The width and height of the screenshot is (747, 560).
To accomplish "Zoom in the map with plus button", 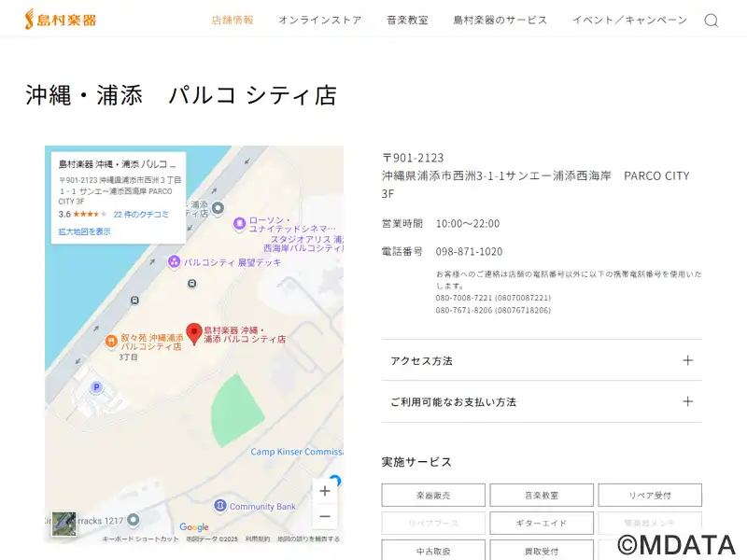I will click(x=325, y=491).
